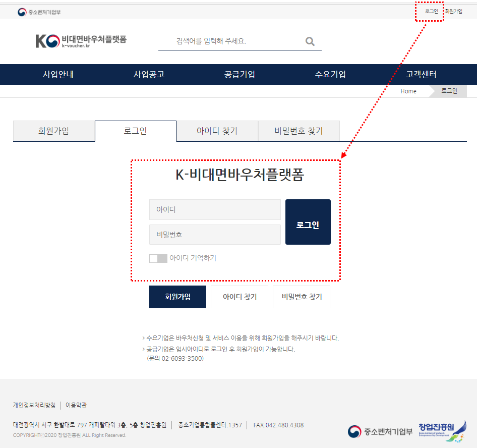Click the 아이디 찾기 button below the form
477x448 pixels.
(240, 297)
